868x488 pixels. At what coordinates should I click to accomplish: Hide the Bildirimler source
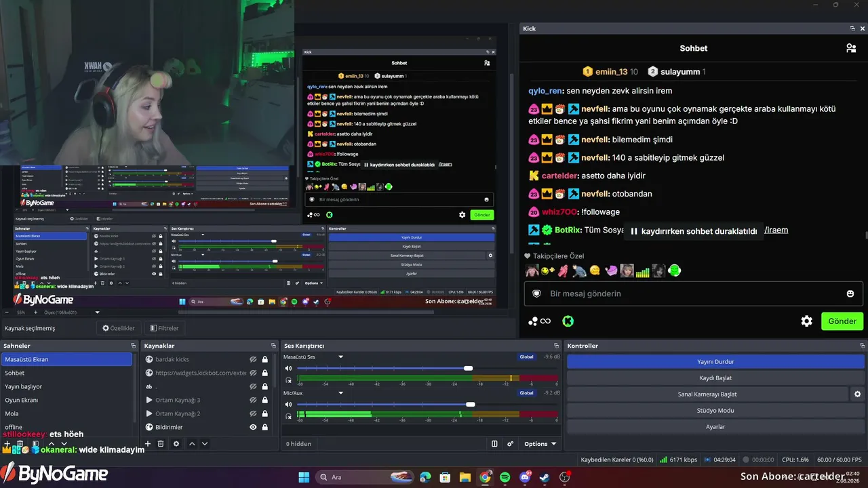pyautogui.click(x=253, y=427)
